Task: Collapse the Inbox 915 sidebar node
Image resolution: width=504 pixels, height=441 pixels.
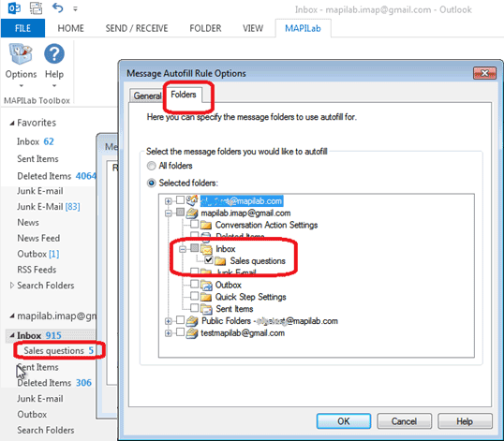Action: 12,335
